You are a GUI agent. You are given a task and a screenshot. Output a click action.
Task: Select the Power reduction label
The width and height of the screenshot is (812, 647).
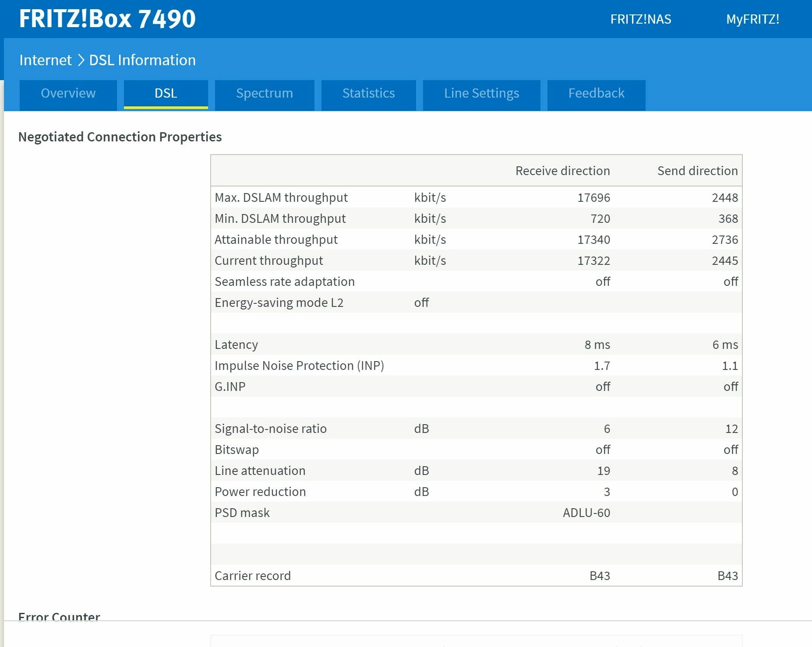pos(260,492)
